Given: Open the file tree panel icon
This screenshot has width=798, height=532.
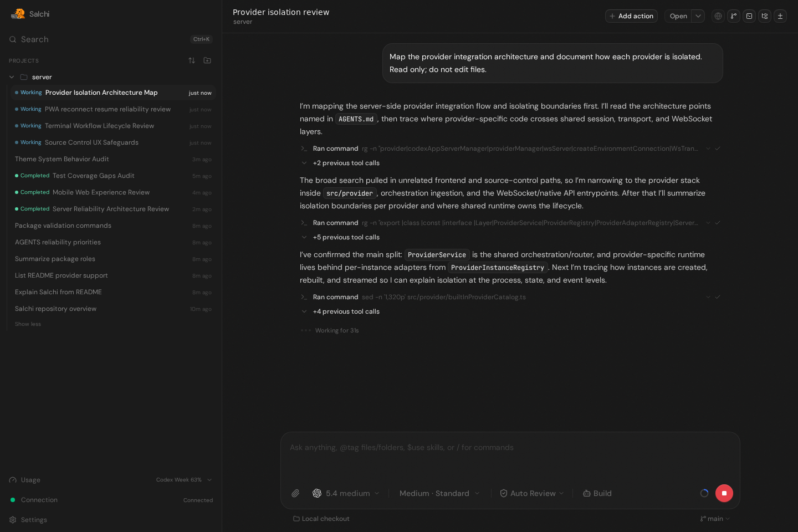Looking at the screenshot, I should tap(765, 16).
